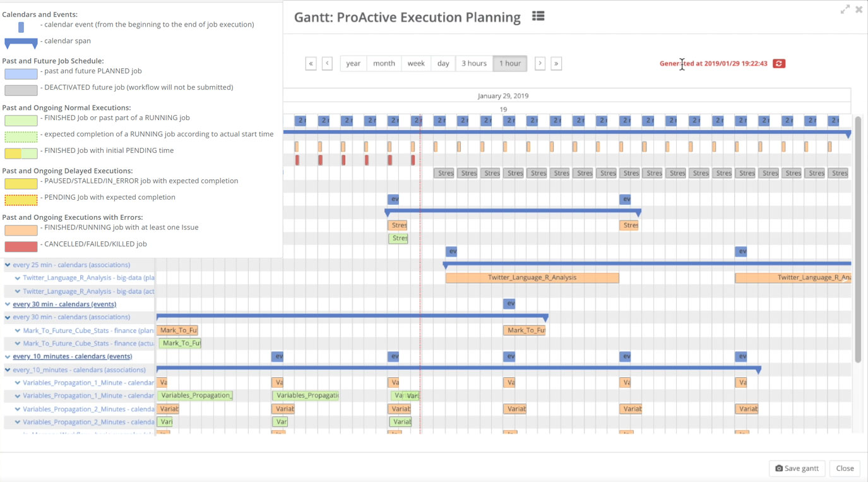
Task: Jump far forward with the double-right arrow button
Action: (x=556, y=63)
